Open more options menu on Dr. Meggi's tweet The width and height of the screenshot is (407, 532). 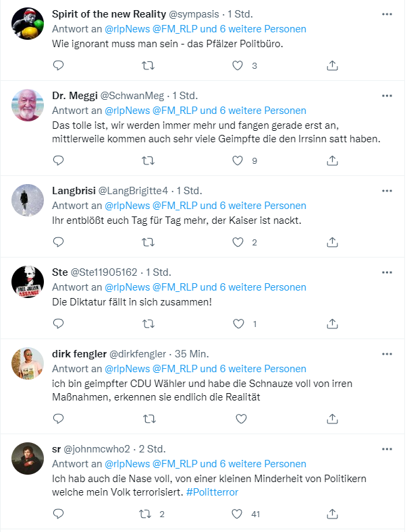(387, 95)
